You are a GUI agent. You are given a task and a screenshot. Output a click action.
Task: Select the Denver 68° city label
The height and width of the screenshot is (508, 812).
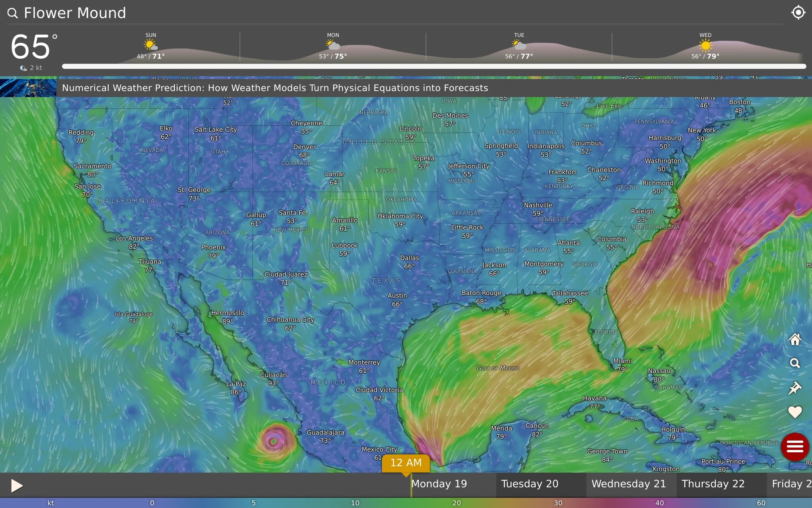click(304, 151)
